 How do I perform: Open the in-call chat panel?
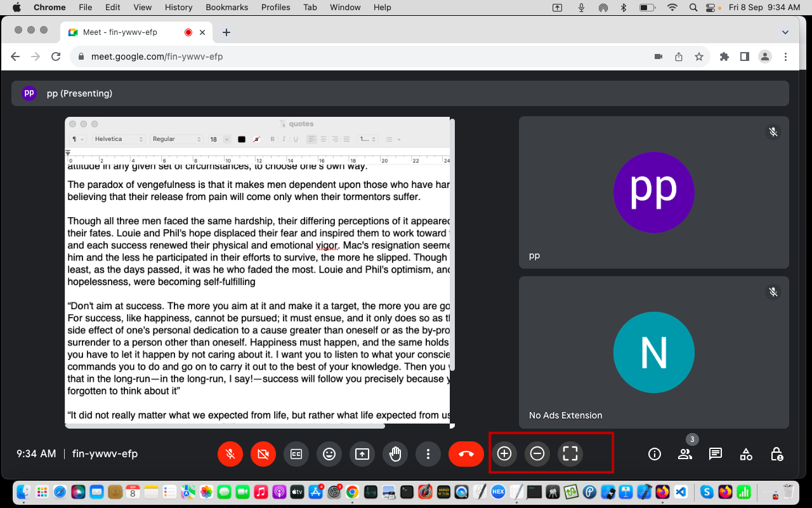pyautogui.click(x=716, y=453)
